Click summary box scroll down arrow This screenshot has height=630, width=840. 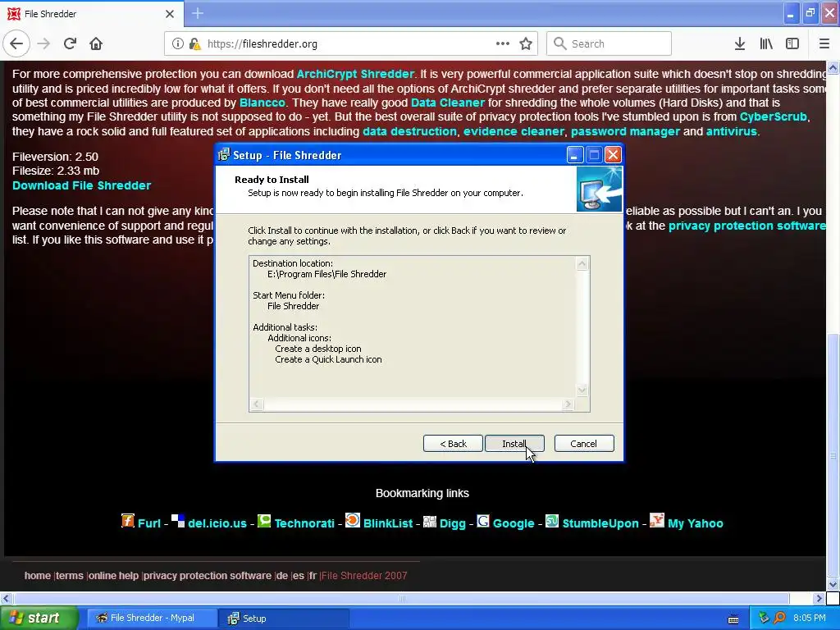pos(582,390)
